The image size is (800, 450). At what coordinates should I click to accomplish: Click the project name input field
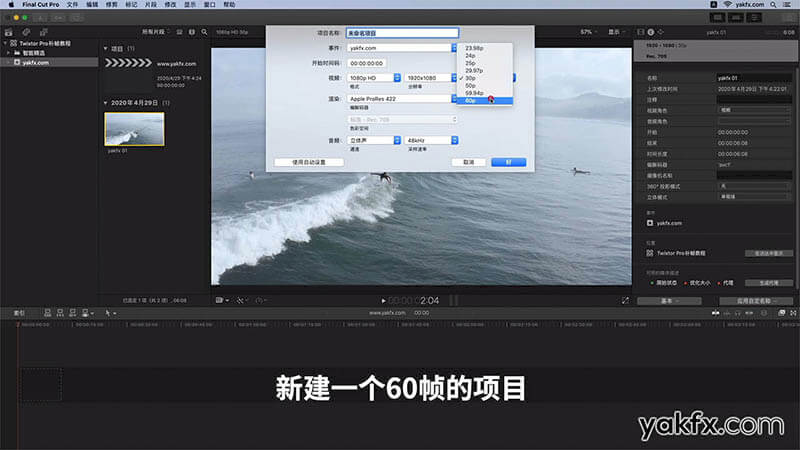[x=402, y=33]
